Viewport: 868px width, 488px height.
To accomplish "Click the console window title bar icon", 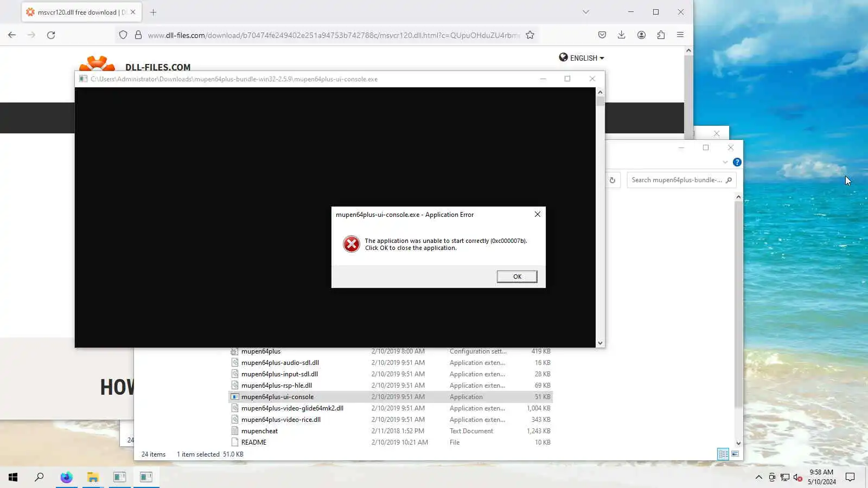I will pos(83,79).
